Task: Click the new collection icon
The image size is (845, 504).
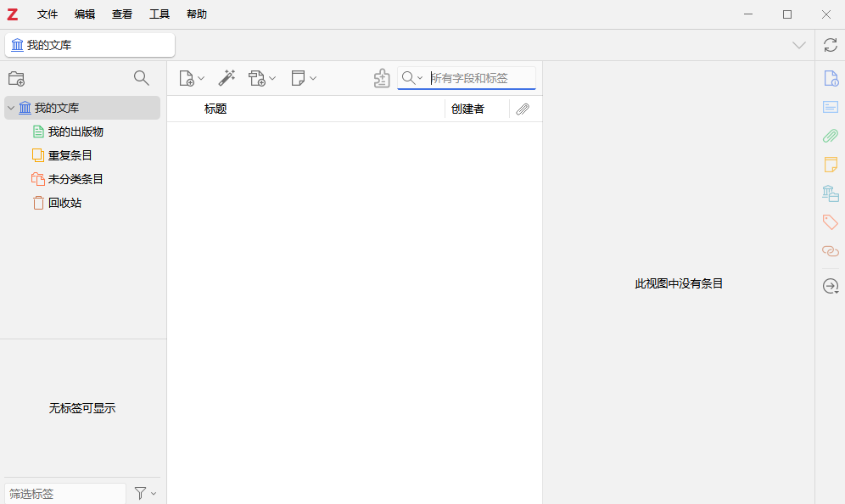Action: coord(16,79)
